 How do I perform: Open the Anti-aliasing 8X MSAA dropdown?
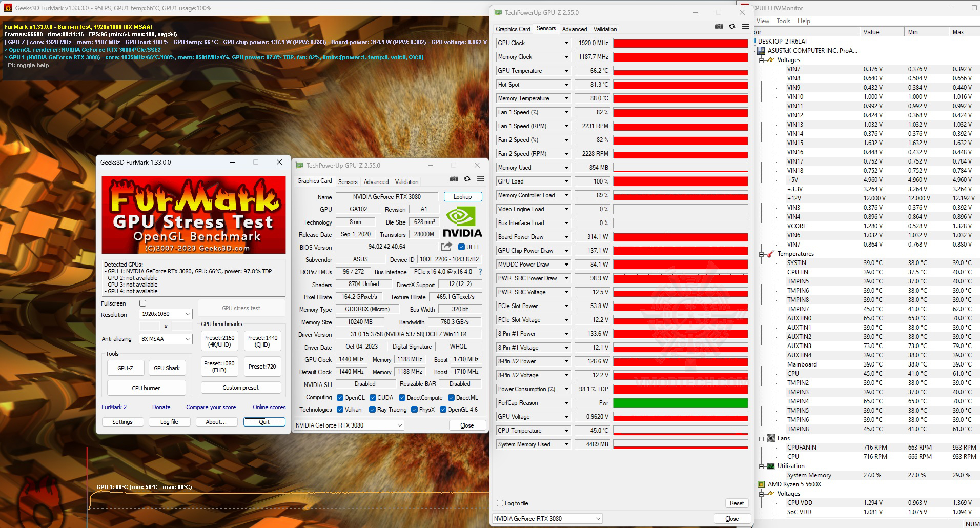(x=166, y=339)
